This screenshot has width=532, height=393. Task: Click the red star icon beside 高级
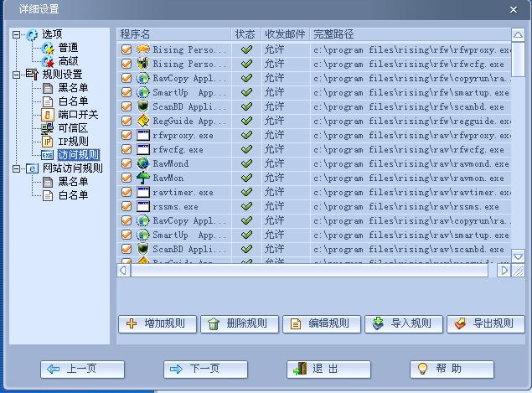click(48, 61)
